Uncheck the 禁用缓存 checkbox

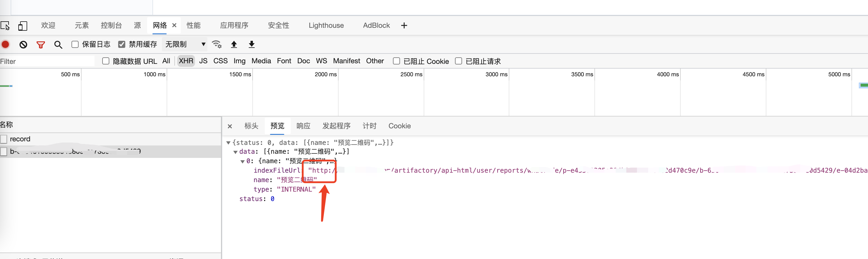click(x=122, y=44)
